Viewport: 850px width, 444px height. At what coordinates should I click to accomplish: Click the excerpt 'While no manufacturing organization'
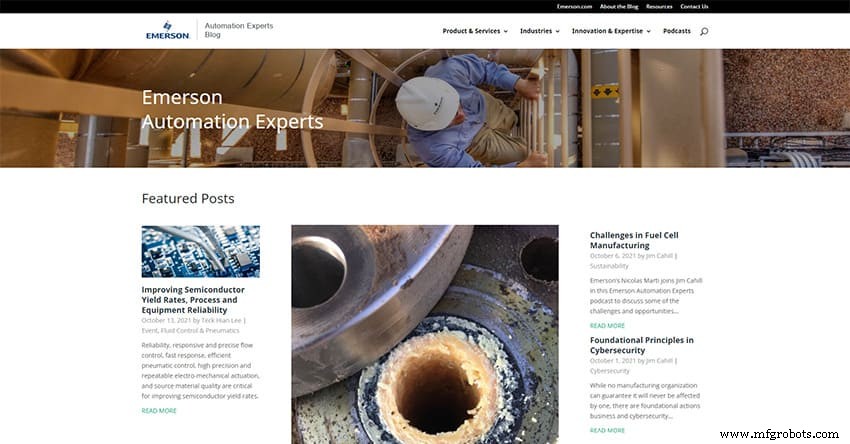[645, 401]
